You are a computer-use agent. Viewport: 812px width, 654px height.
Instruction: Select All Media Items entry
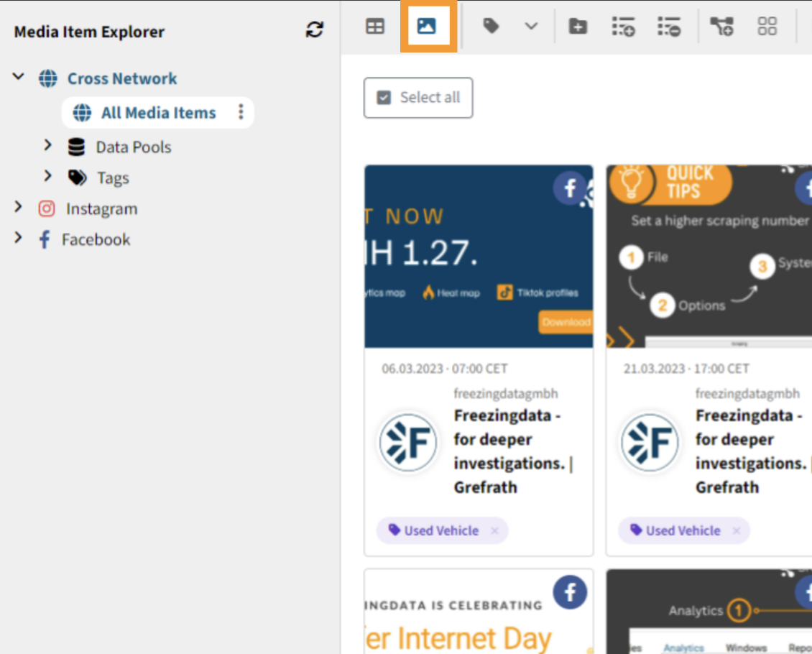click(158, 112)
